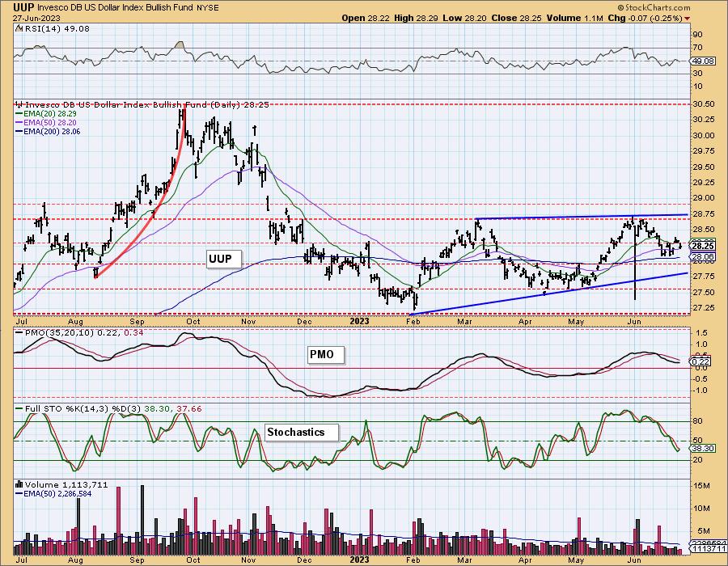Click the stochastics 38.30 axis tag
Screen dimensions: 728x566
[702, 448]
